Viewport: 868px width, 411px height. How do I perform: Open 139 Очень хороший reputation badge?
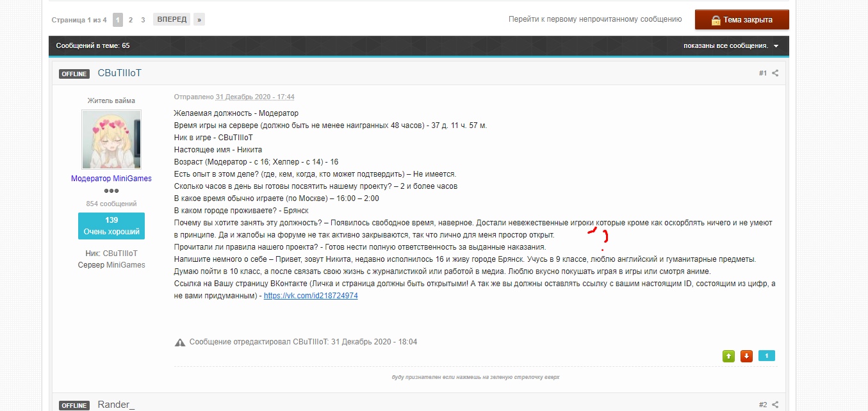pyautogui.click(x=111, y=226)
